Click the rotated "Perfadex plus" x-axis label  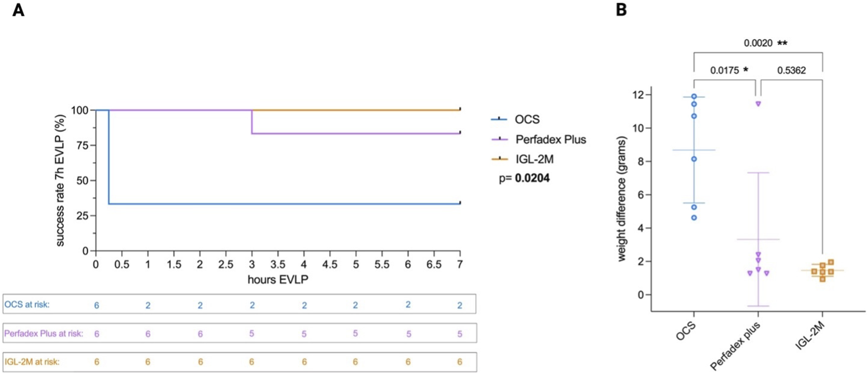735,346
